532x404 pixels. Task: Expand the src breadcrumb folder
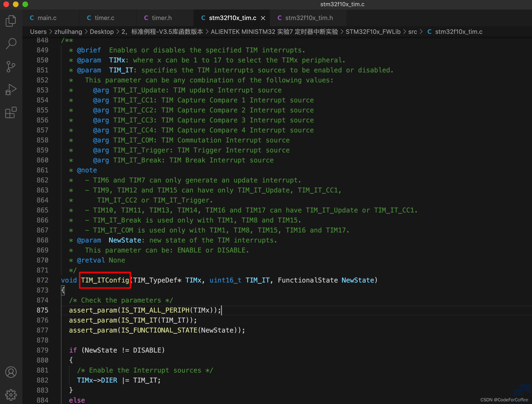[x=412, y=32]
